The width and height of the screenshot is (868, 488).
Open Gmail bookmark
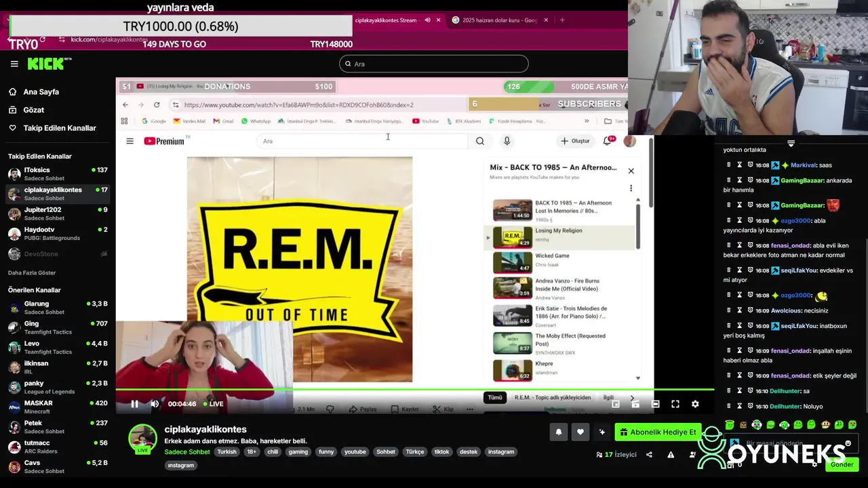click(x=223, y=121)
